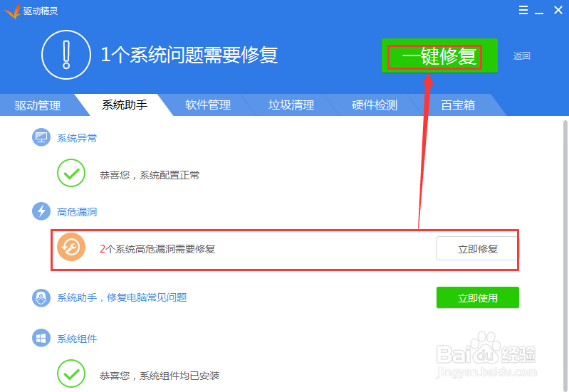Close the 驱动精灵 window
The image size is (569, 392).
pyautogui.click(x=558, y=10)
